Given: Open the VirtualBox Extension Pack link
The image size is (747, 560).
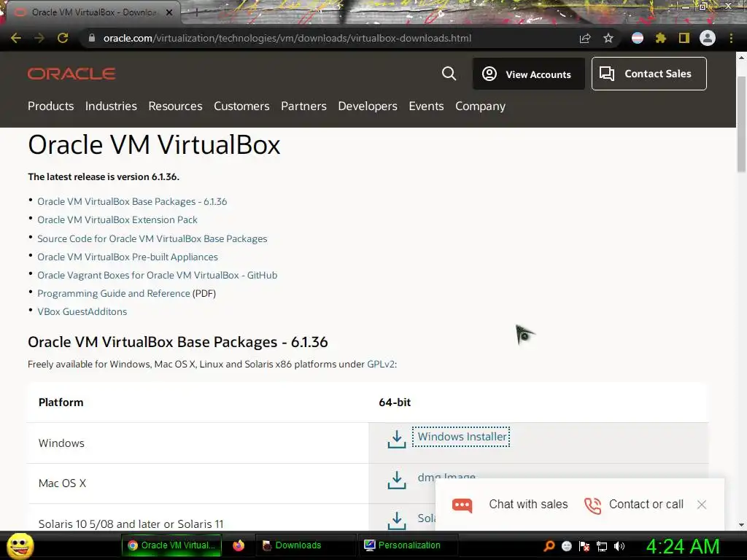Looking at the screenshot, I should tap(117, 219).
